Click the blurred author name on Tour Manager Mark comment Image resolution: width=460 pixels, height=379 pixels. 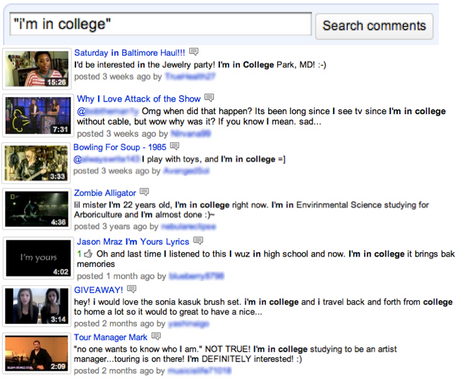click(x=199, y=371)
